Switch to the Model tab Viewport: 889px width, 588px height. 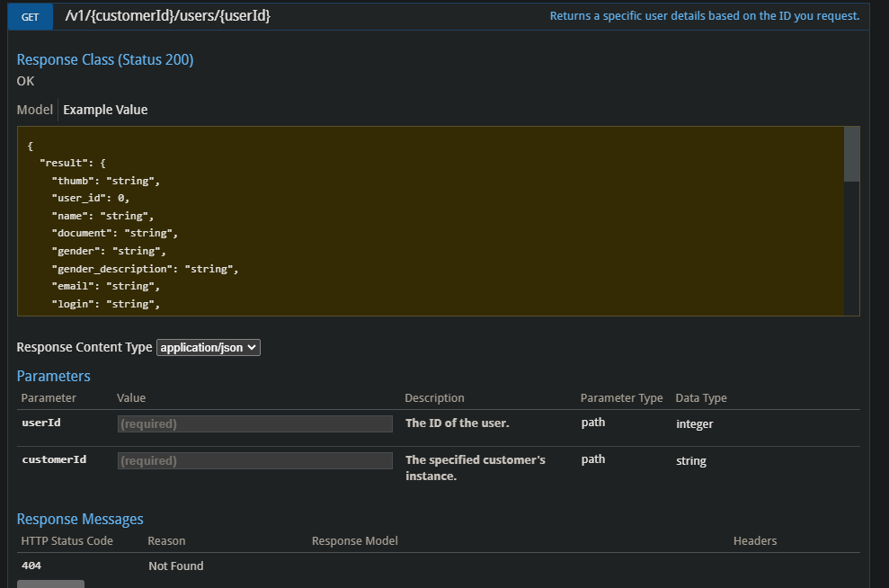click(34, 110)
